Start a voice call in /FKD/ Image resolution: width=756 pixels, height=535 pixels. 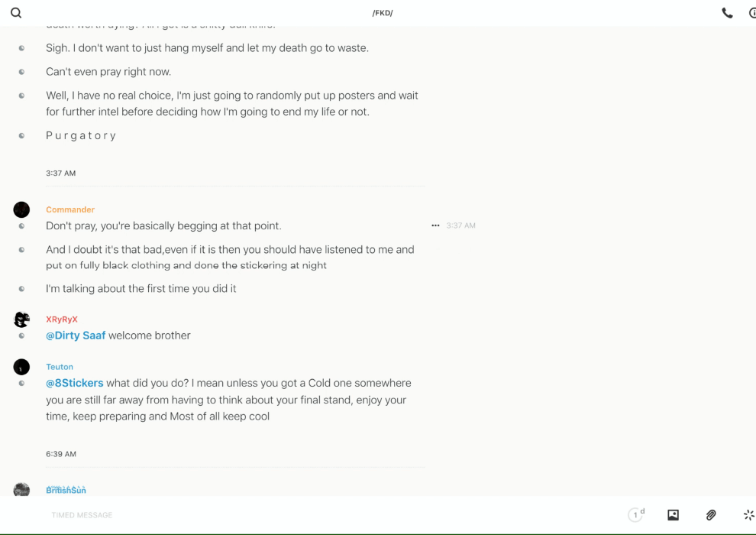727,13
